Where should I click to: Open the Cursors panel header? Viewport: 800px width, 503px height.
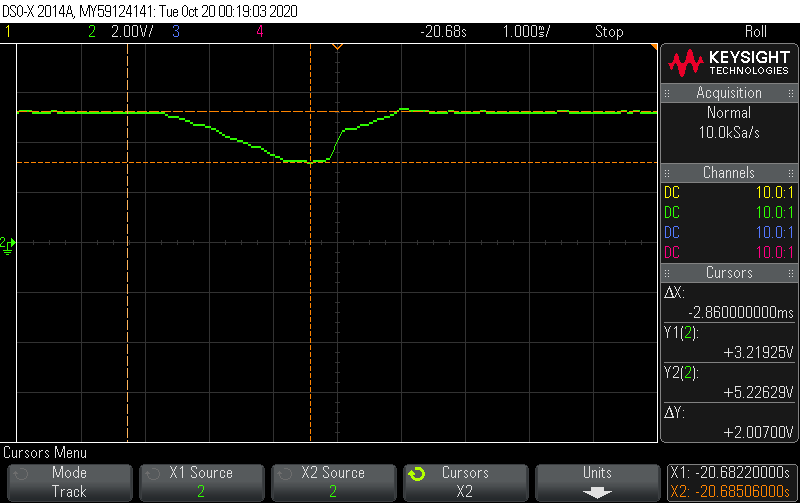pyautogui.click(x=729, y=272)
